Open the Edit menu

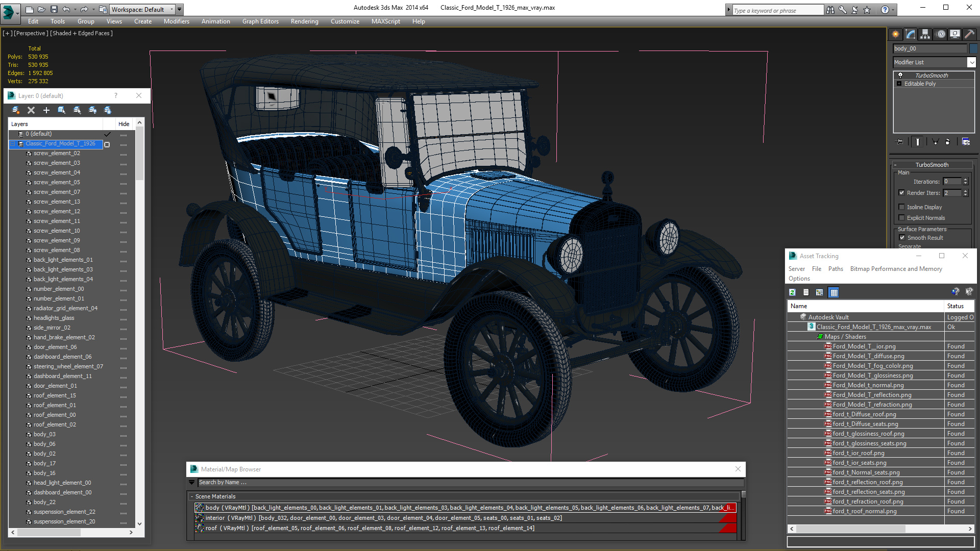point(33,21)
